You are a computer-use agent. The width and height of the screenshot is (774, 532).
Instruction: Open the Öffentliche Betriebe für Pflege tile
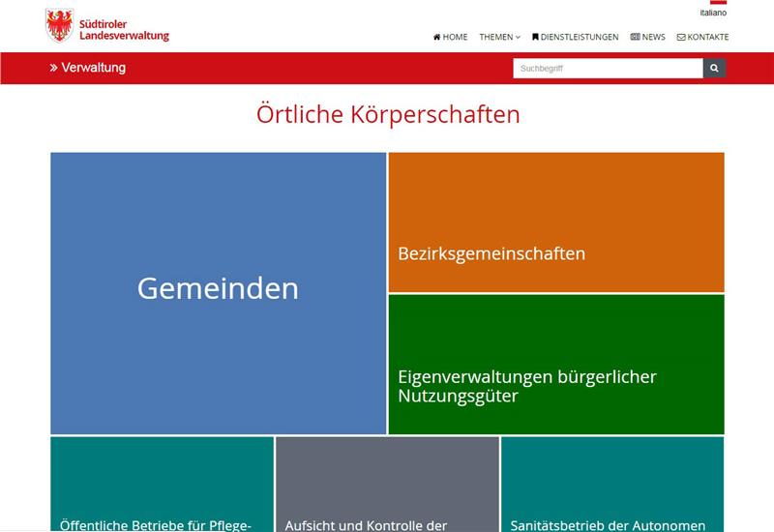(x=162, y=484)
